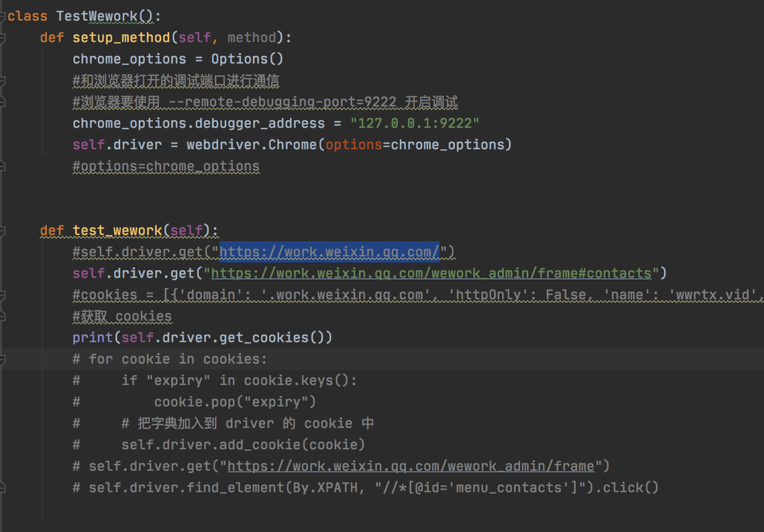Click the commented options=chrome_options line
The image size is (764, 532).
[166, 166]
